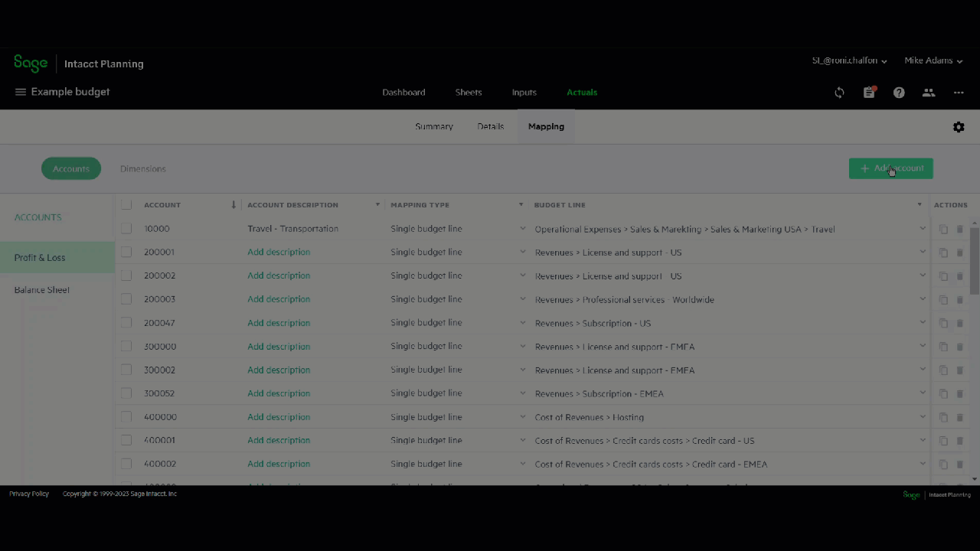
Task: Go to the Dashboard tab
Action: 403,93
